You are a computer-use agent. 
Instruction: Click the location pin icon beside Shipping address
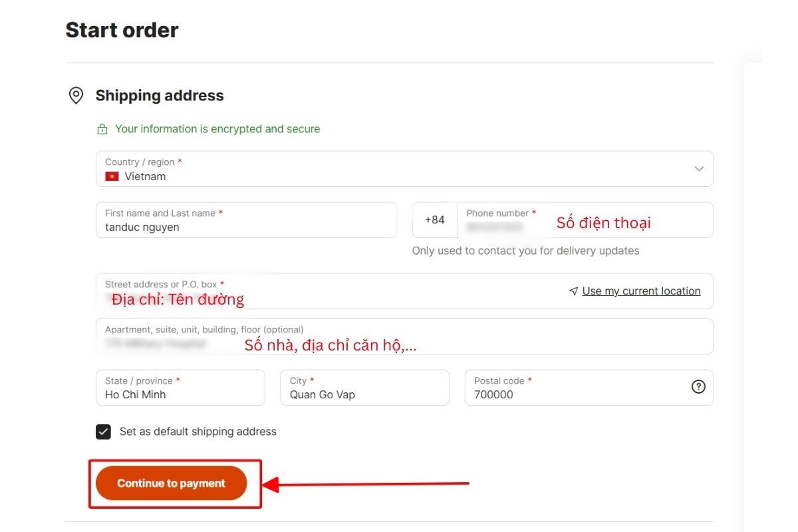pos(76,96)
